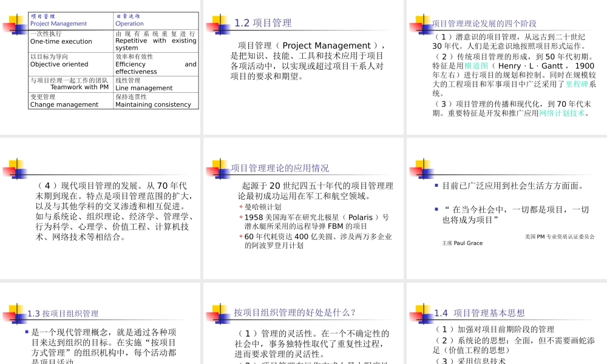The image size is (607, 364).
Task: Click the diamond bullet before "1958 美国海军"
Action: (241, 217)
